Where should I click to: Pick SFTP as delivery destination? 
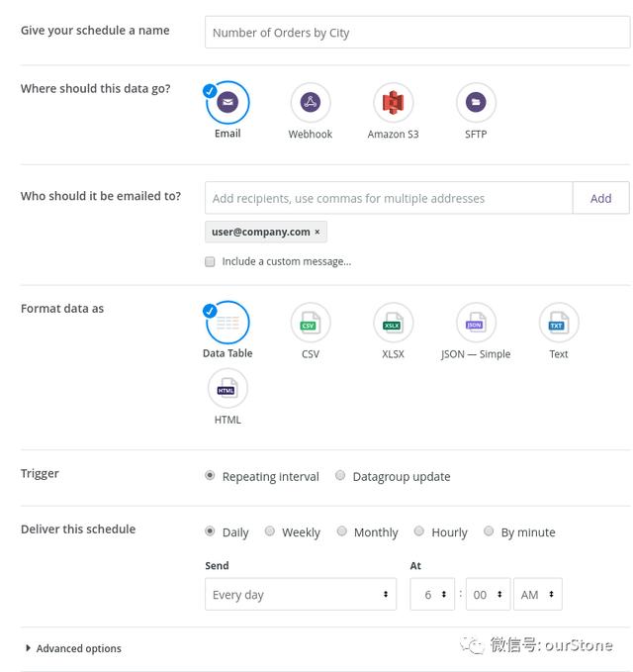tap(476, 102)
